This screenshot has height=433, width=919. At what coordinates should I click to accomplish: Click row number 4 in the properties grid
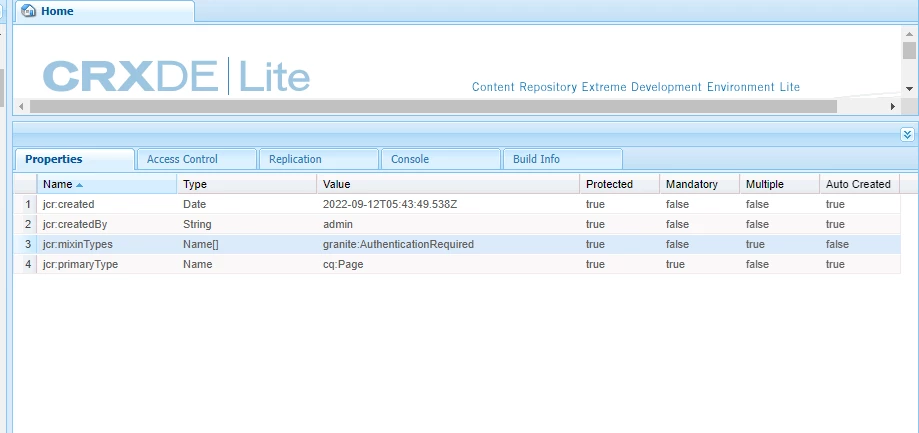[28, 264]
